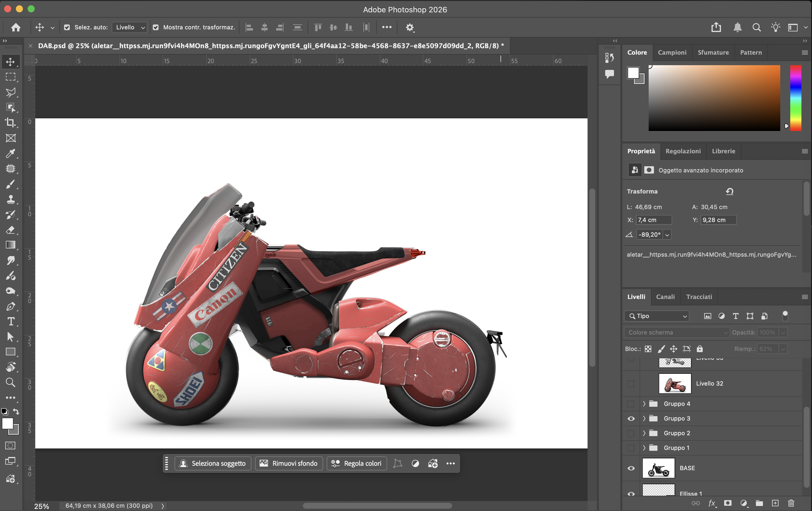Click the Rimuovi sfondo button

pos(289,463)
